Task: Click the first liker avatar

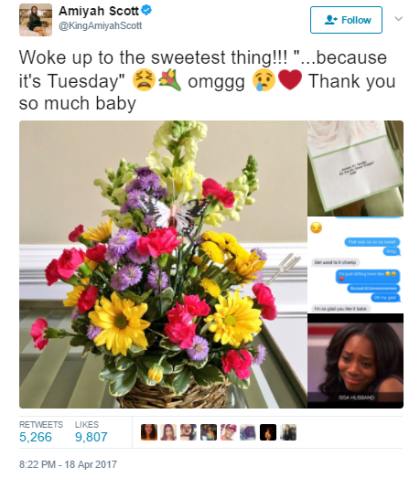Action: (x=149, y=432)
